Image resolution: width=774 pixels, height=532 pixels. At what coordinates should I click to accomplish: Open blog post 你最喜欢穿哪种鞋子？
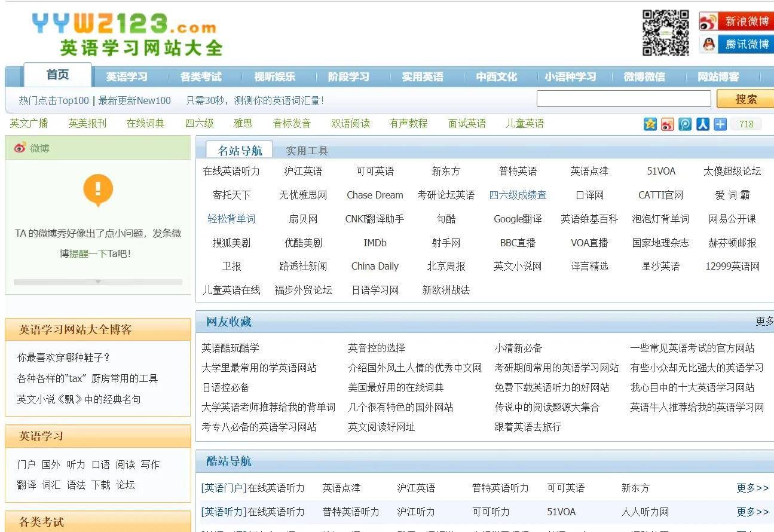[64, 357]
